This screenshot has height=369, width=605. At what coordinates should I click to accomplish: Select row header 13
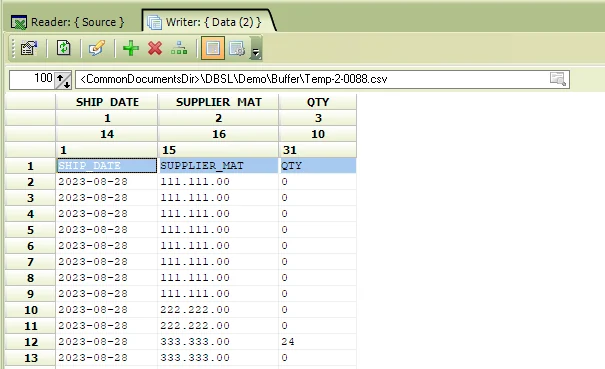click(x=30, y=358)
